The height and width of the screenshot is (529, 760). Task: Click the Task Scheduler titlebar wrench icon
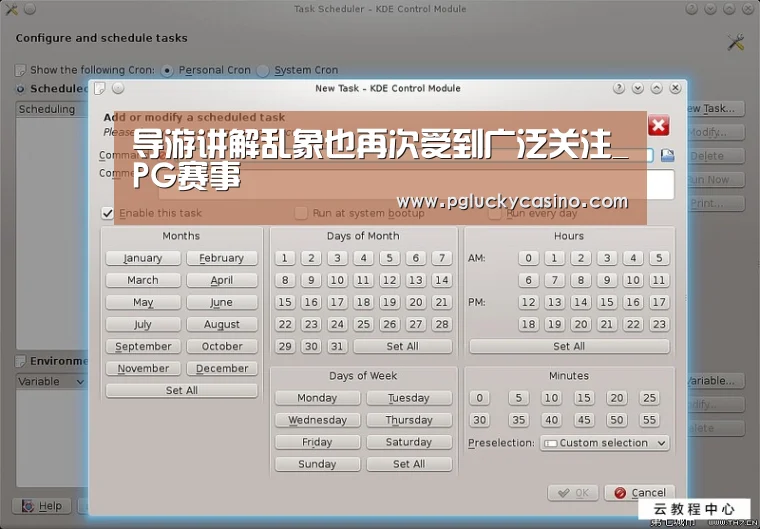coord(11,9)
